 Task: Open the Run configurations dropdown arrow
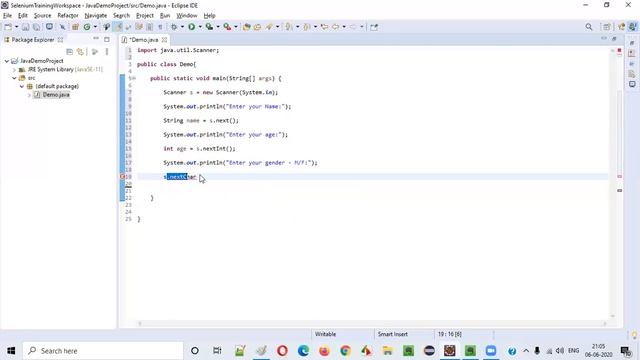200,27
